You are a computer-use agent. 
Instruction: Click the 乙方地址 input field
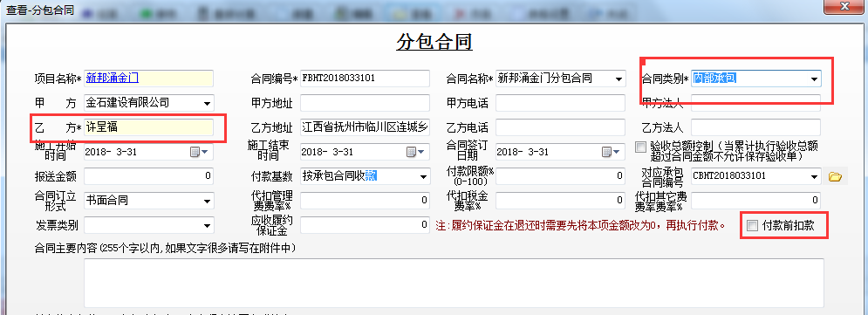coord(365,127)
